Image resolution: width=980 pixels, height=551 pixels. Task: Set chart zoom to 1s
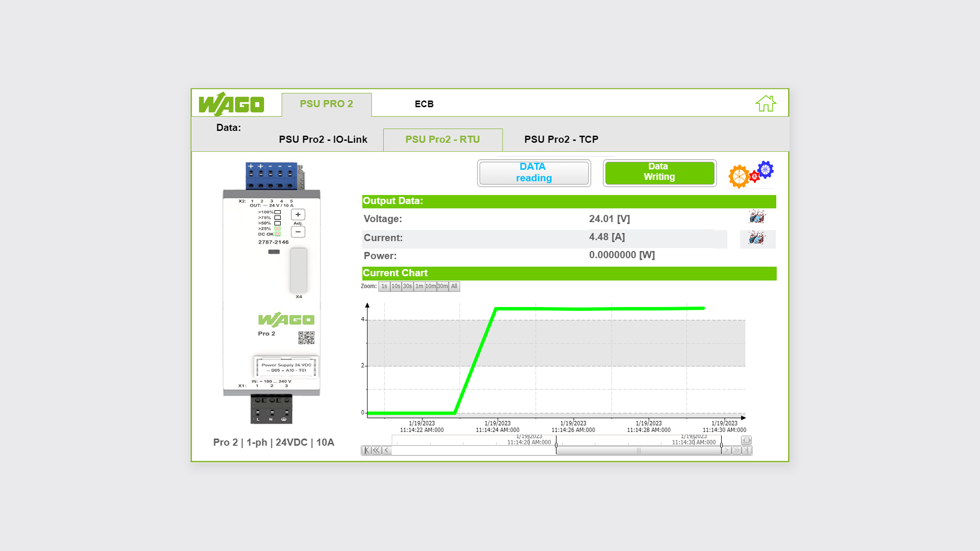coord(384,287)
